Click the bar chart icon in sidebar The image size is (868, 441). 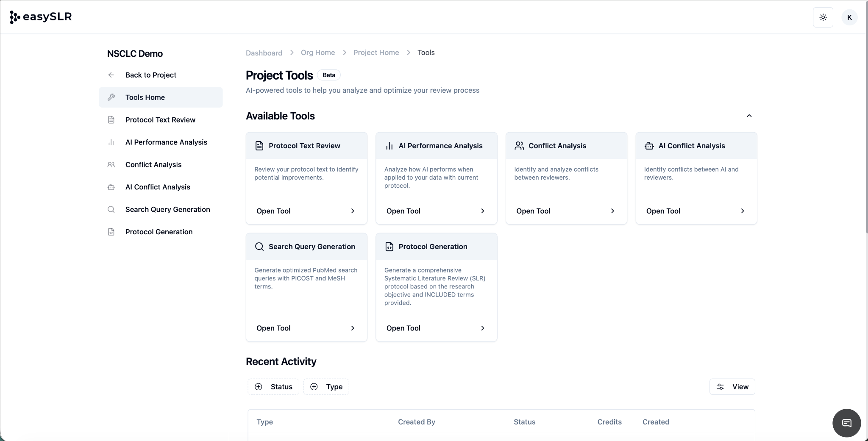111,142
